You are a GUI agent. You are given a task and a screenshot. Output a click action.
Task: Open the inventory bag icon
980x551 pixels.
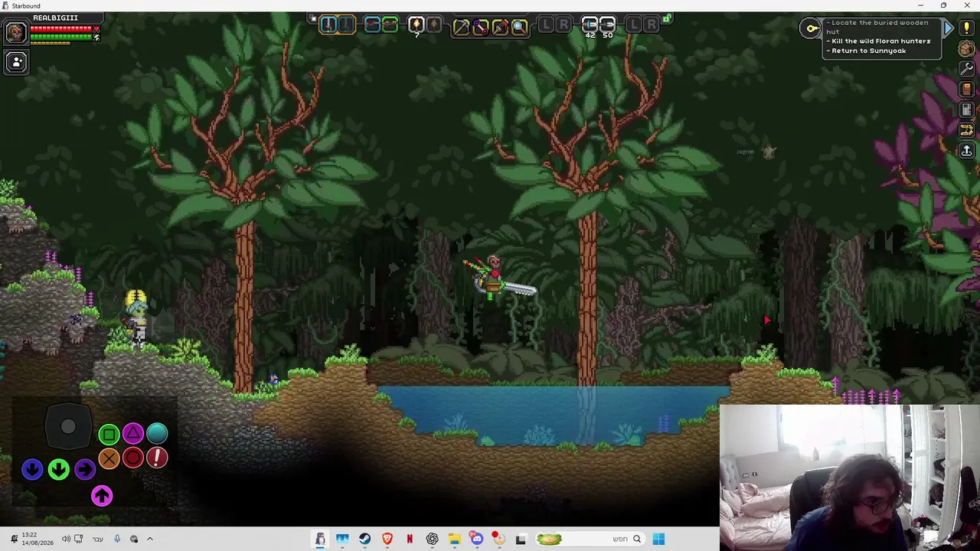click(966, 48)
